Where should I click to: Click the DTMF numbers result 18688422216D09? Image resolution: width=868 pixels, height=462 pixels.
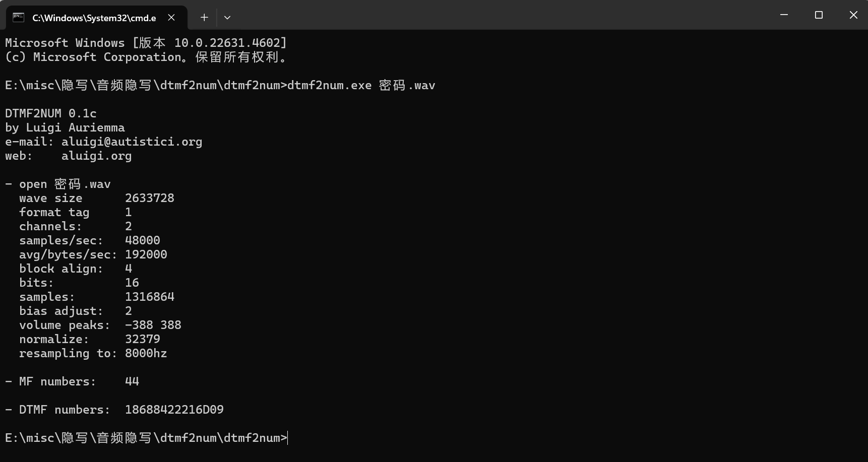(174, 410)
